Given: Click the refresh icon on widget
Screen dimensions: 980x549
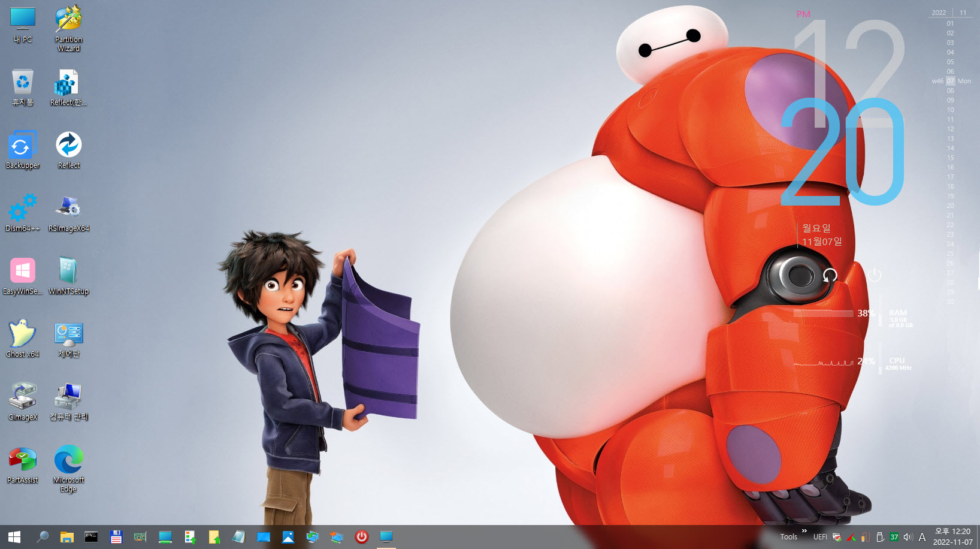Looking at the screenshot, I should [830, 275].
